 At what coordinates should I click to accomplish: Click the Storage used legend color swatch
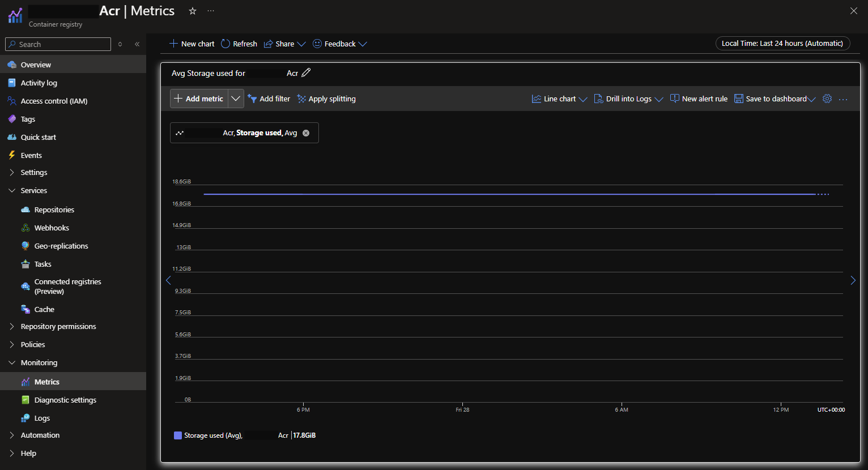pos(178,435)
